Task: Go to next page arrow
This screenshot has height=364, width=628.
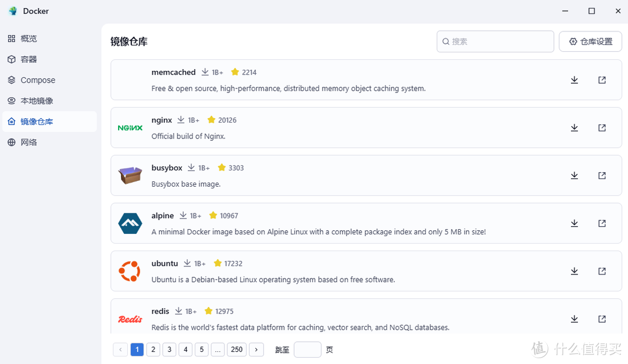Action: 256,349
